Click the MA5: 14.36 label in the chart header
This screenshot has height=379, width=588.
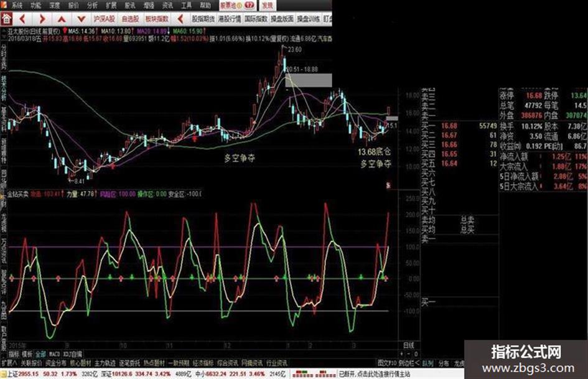point(82,30)
